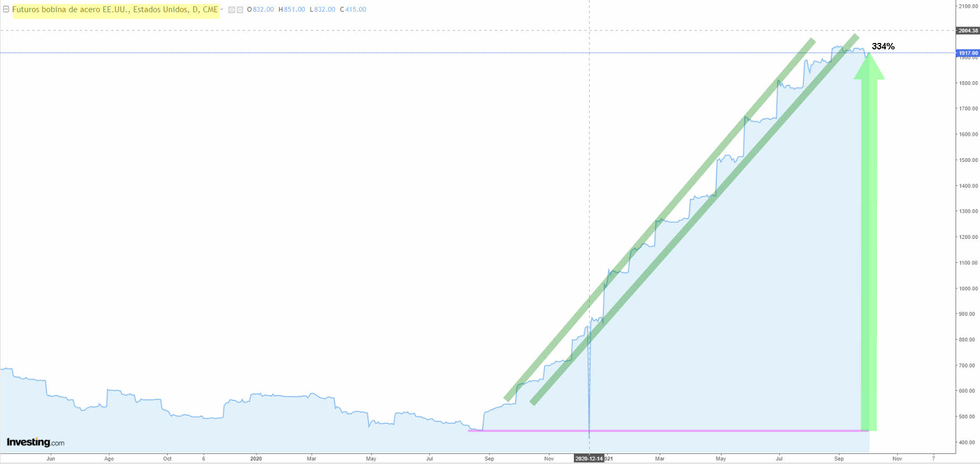
Task: Click the close price value 415.00
Action: [356, 10]
